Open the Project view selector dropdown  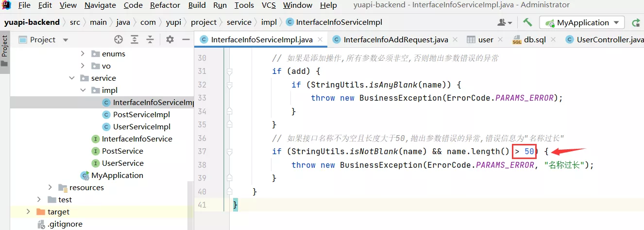click(x=44, y=39)
